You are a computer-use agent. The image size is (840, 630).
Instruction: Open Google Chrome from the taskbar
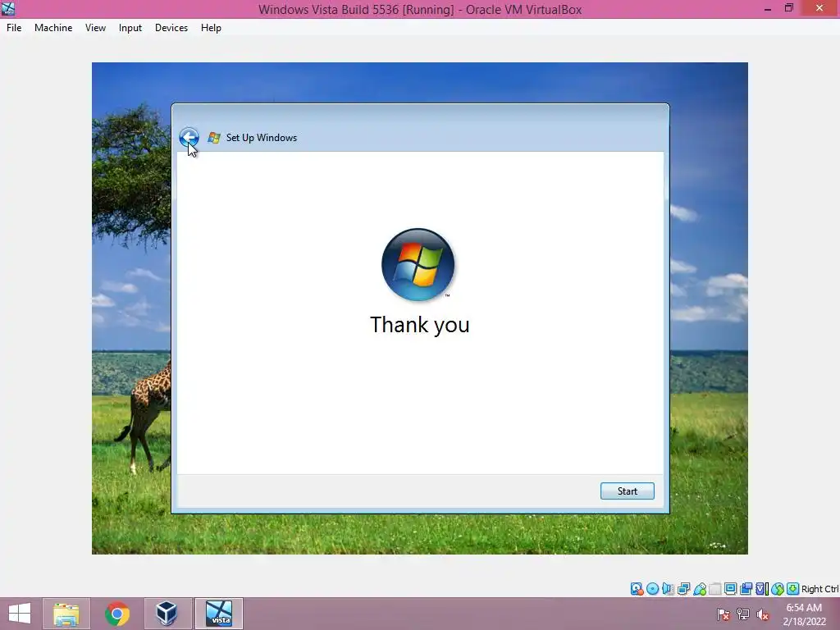coord(116,614)
